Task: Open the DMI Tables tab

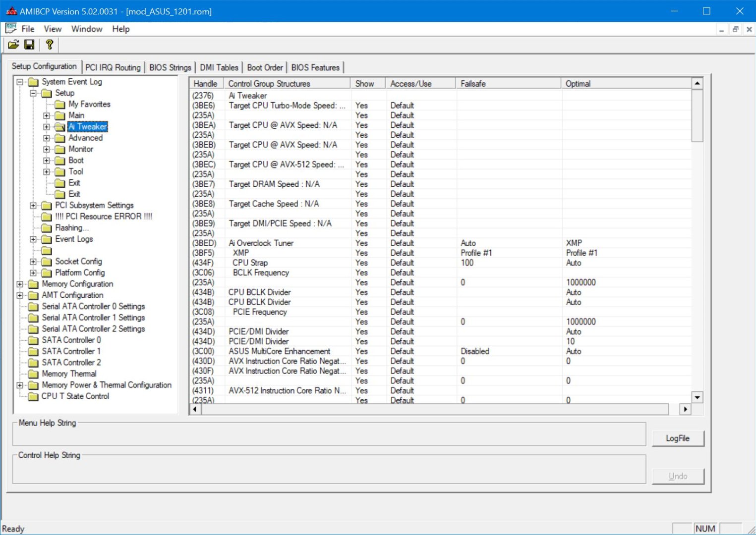Action: [x=219, y=67]
